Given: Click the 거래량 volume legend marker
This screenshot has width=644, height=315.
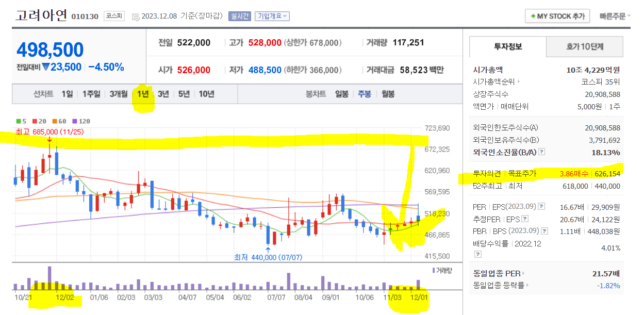Looking at the screenshot, I should click(x=434, y=270).
